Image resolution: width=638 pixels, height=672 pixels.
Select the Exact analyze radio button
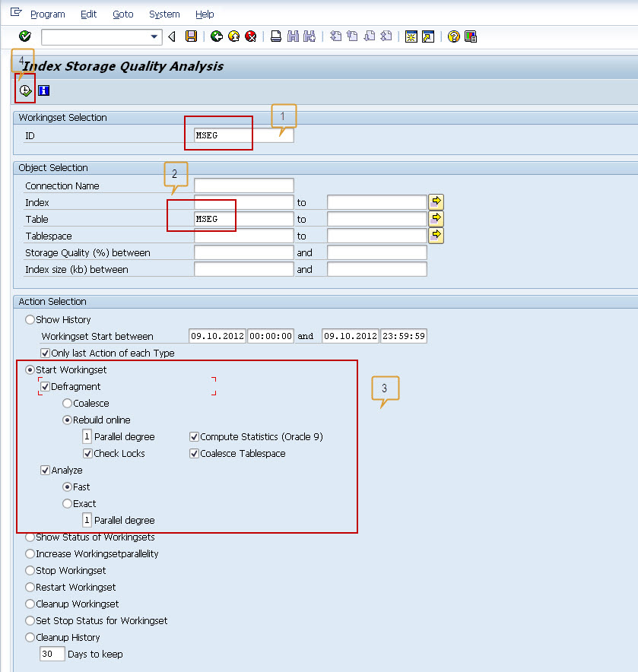pos(67,503)
